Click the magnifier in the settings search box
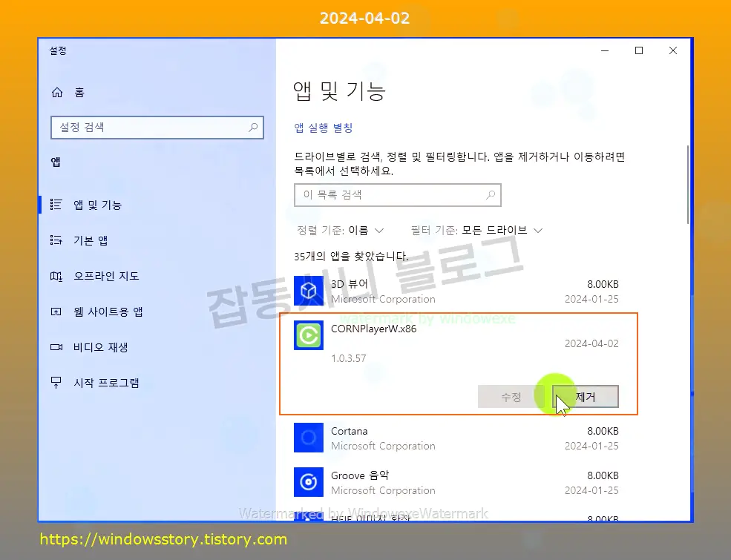 (253, 127)
